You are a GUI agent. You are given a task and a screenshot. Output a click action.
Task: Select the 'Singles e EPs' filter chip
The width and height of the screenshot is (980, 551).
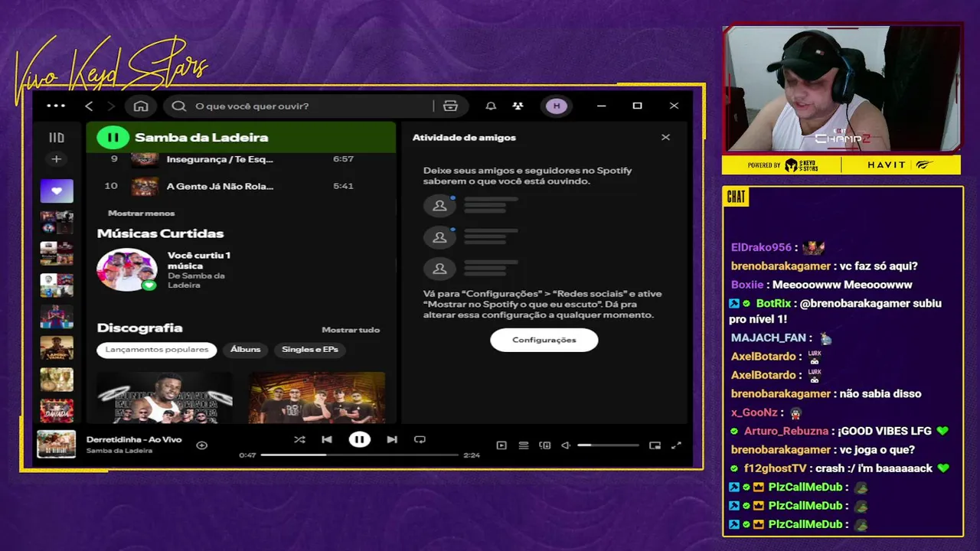(310, 350)
